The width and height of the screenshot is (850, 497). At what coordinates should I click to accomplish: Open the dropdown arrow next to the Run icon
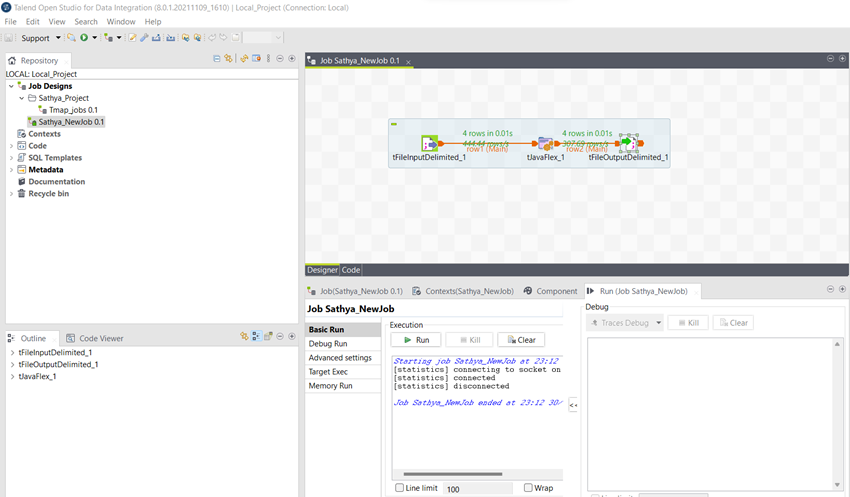pyautogui.click(x=94, y=37)
